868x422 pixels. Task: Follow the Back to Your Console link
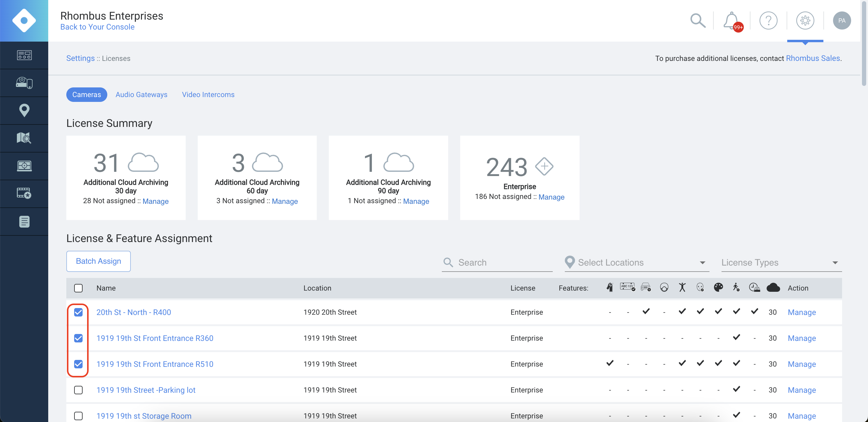(97, 27)
